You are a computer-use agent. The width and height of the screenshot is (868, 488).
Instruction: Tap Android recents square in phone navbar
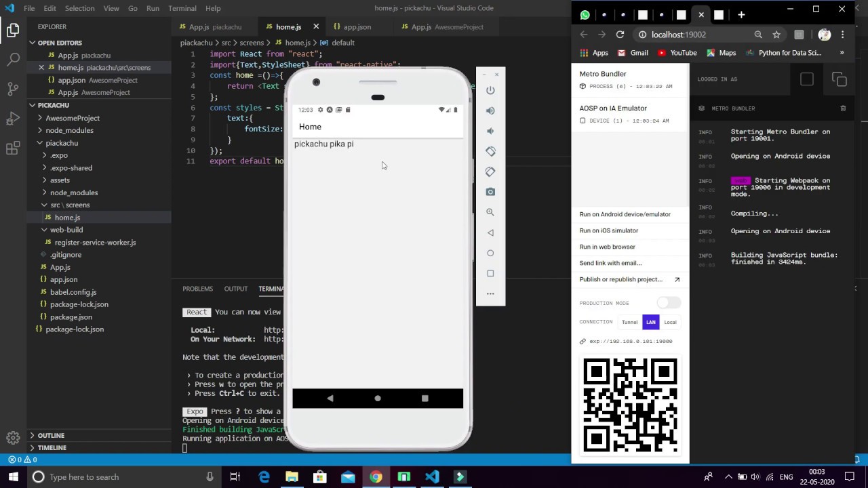pos(425,399)
